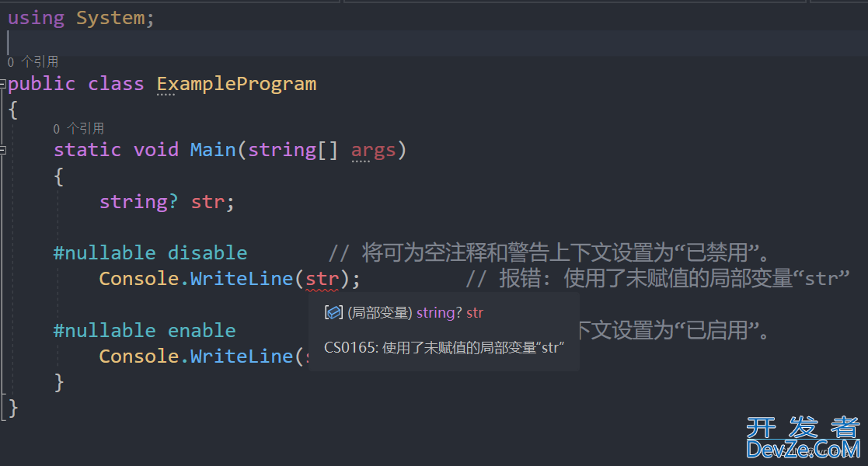Viewport: 868px width, 466px height.
Task: Click the class reference count above ExampleProgram
Action: pyautogui.click(x=33, y=61)
